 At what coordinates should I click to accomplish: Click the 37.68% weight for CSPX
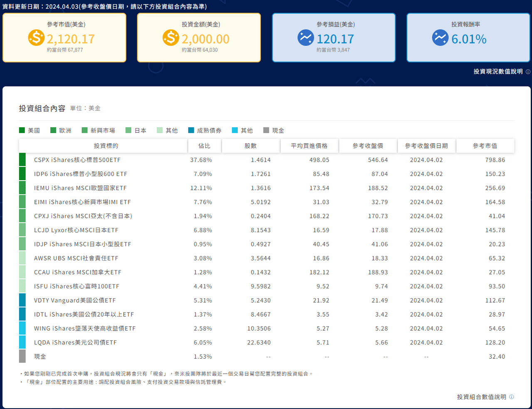click(x=201, y=160)
